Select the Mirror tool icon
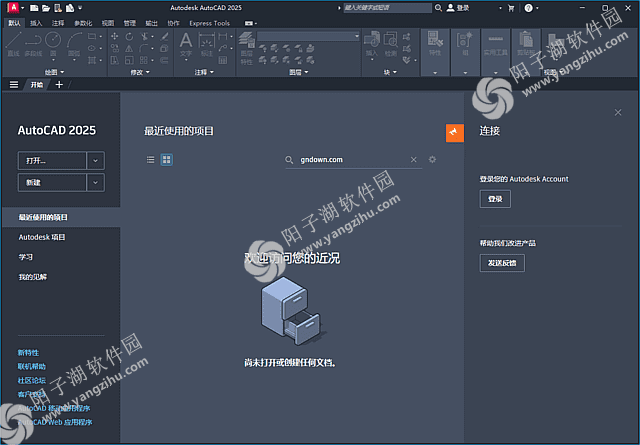640x445 pixels. coord(129,49)
